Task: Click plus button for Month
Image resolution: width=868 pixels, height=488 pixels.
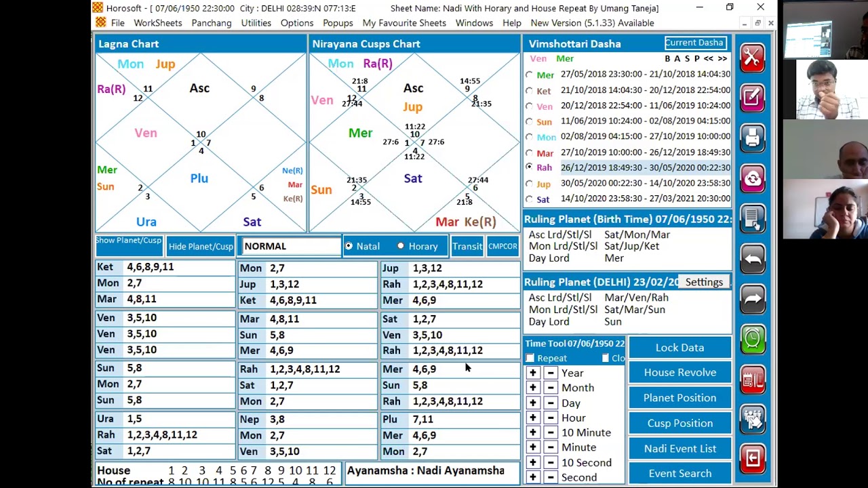Action: [x=533, y=388]
